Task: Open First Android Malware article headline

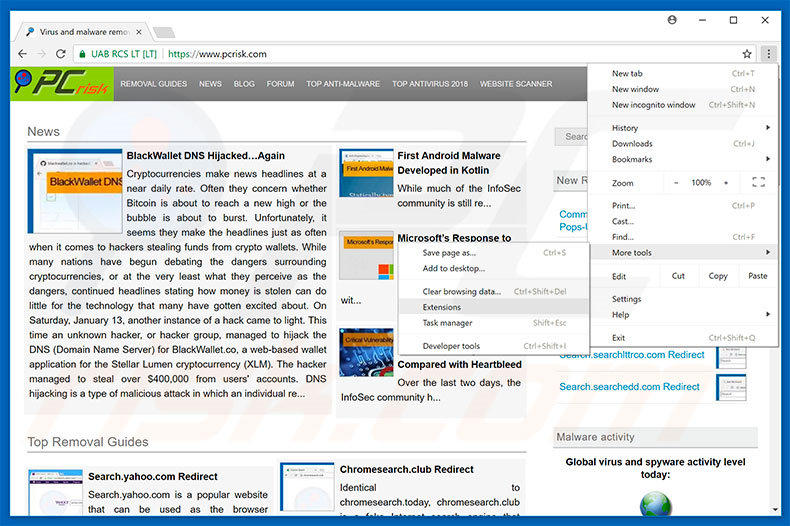Action: (x=449, y=163)
